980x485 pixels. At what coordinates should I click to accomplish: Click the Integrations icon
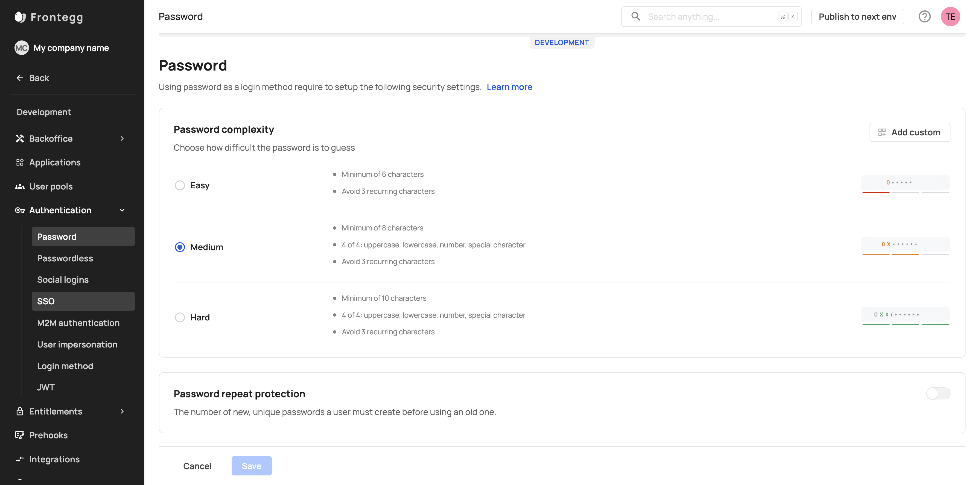(x=20, y=459)
